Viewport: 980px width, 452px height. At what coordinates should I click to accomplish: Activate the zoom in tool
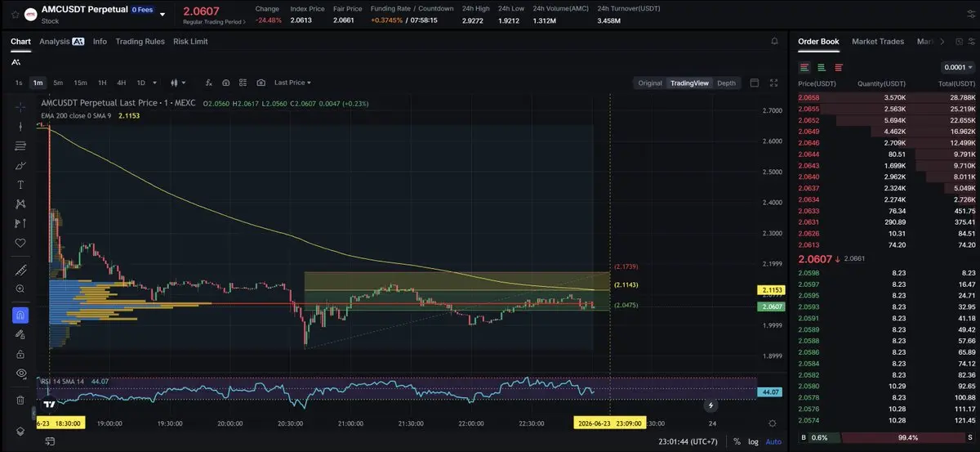coord(20,289)
